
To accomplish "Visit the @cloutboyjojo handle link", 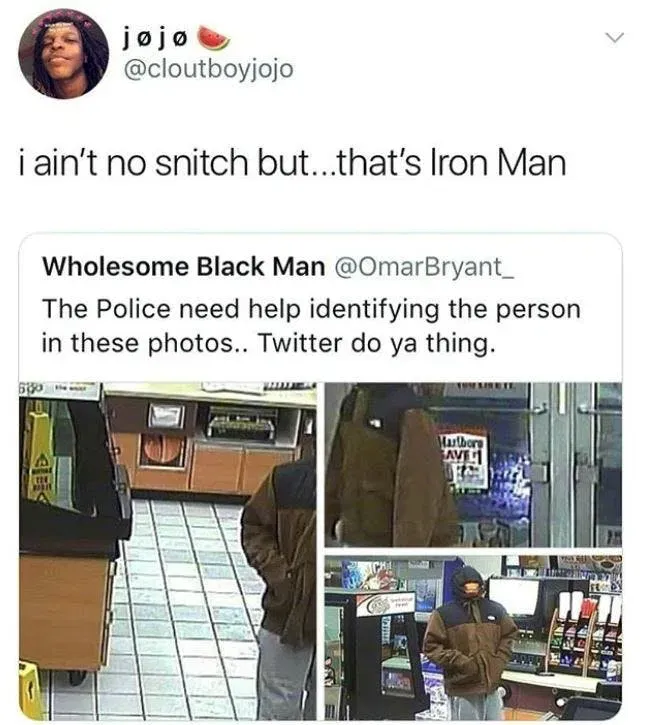I will click(x=208, y=69).
